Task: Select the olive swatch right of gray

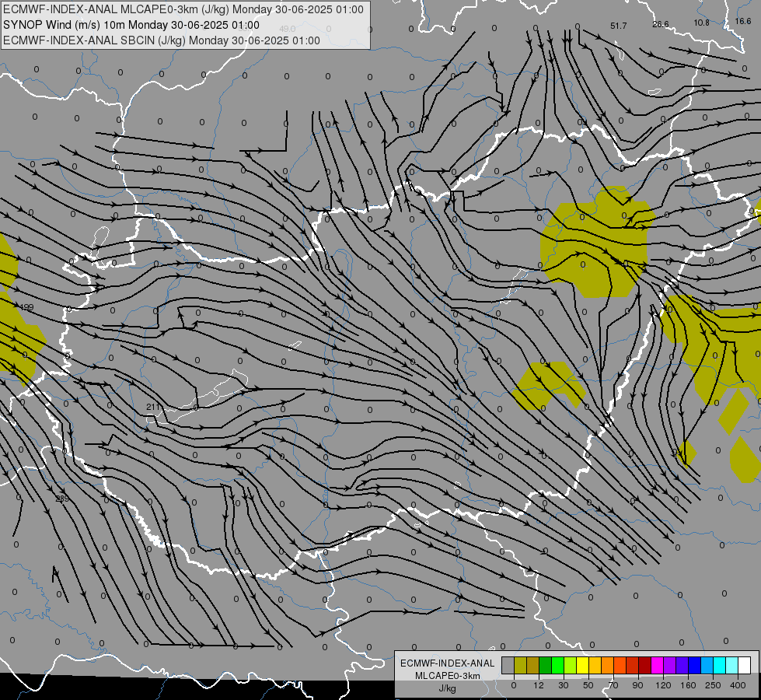Action: click(x=520, y=665)
